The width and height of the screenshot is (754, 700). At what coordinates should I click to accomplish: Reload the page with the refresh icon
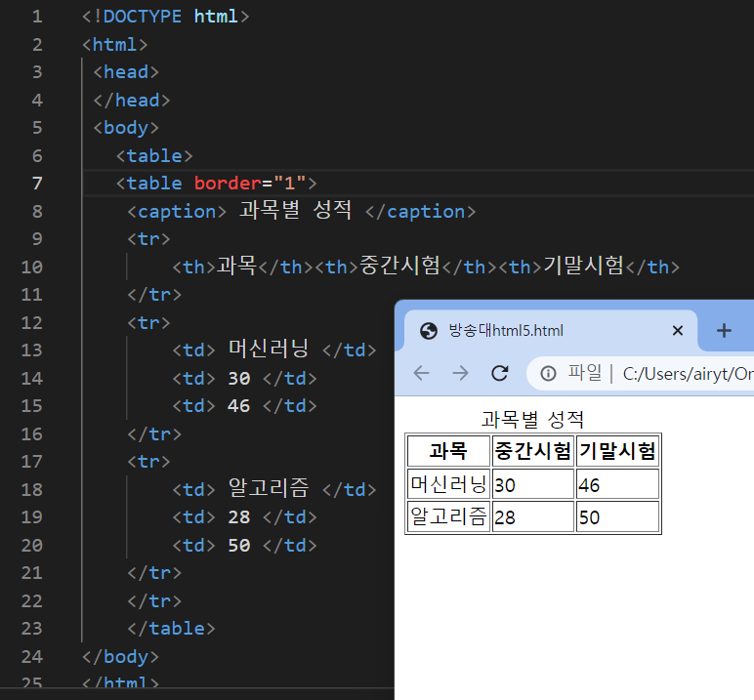(500, 373)
